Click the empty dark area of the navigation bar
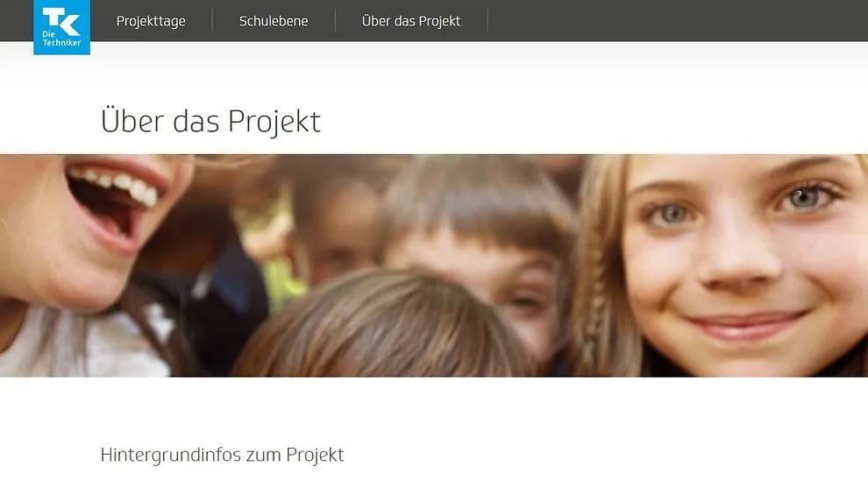868x488 pixels. (x=675, y=20)
